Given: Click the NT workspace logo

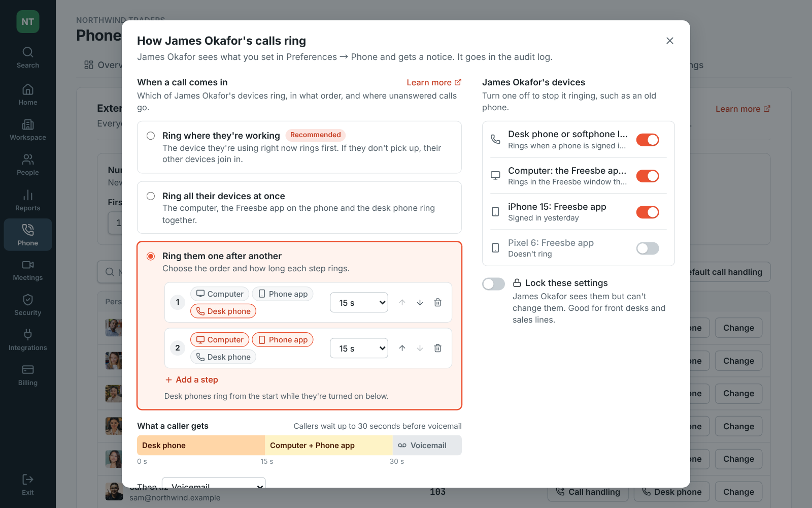Looking at the screenshot, I should tap(28, 22).
